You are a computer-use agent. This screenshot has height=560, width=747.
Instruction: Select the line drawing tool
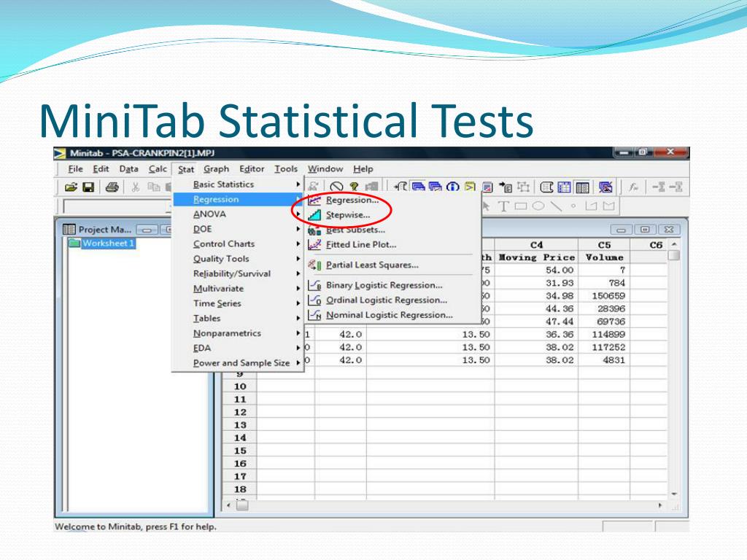click(556, 206)
